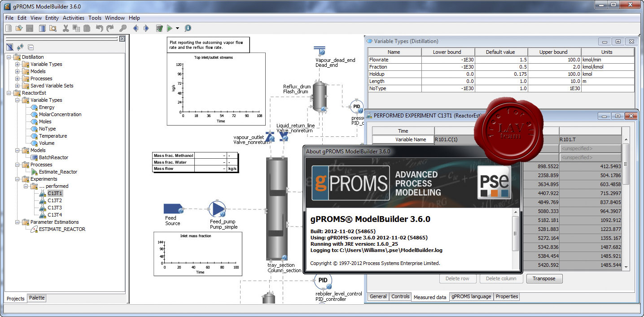
Task: Collapse the Experiments folder
Action: coord(18,179)
